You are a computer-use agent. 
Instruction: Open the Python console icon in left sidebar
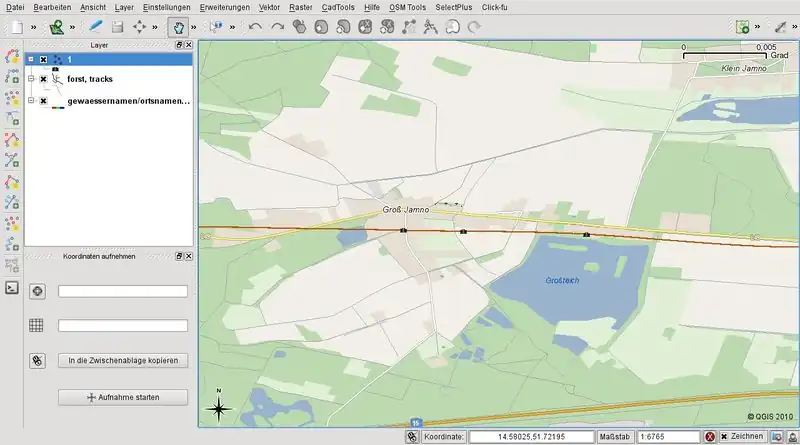(12, 287)
